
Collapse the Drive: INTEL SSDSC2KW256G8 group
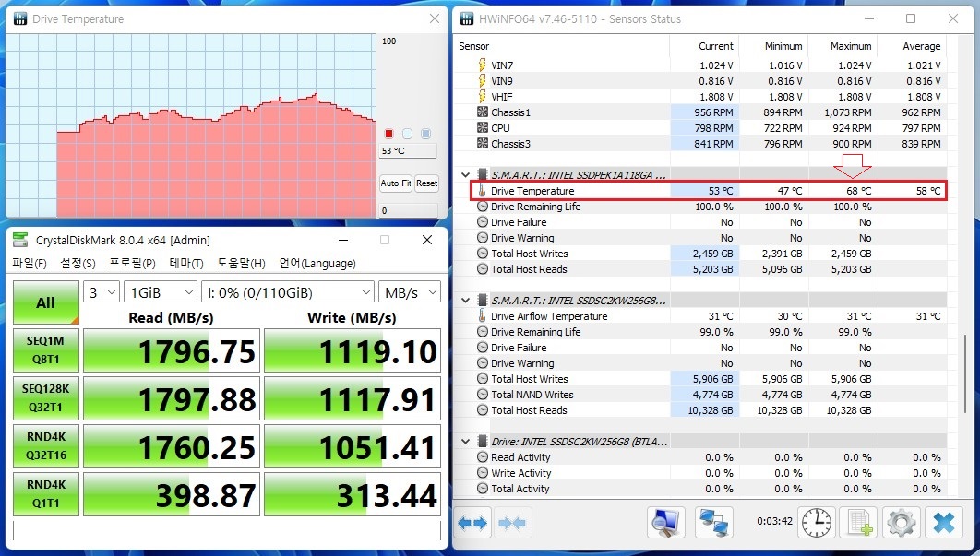466,442
